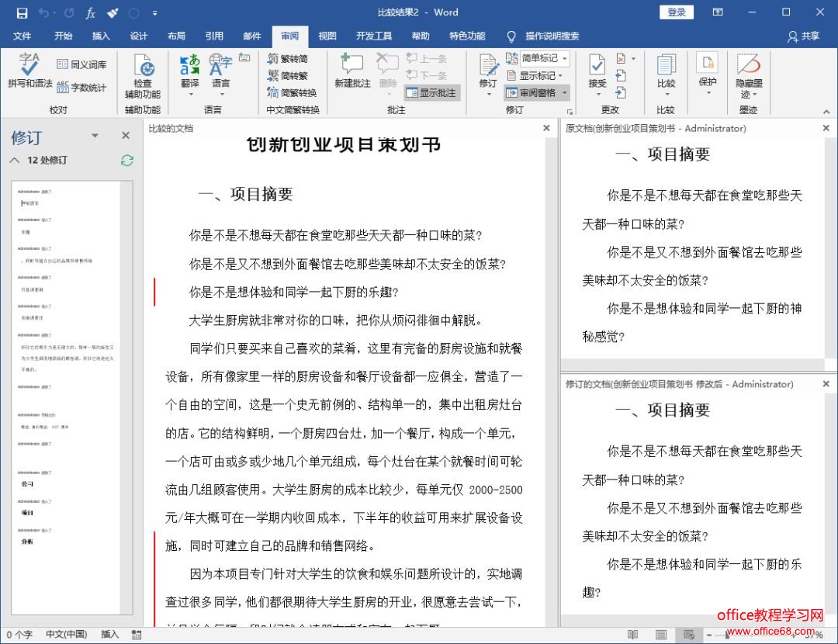Switch to read mode view in status bar
Viewport: 838px width, 644px height.
(633, 635)
